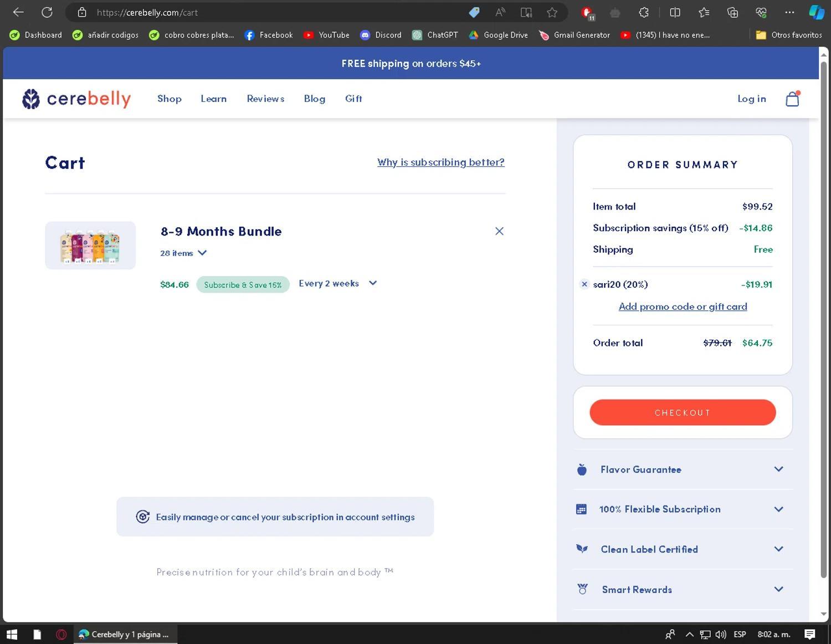Open the Learn menu
The height and width of the screenshot is (644, 831).
pyautogui.click(x=214, y=99)
